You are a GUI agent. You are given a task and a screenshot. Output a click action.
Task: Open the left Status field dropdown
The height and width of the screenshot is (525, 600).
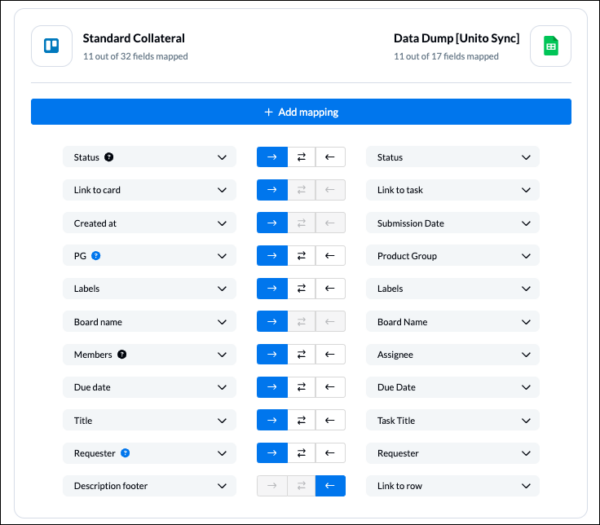(150, 157)
